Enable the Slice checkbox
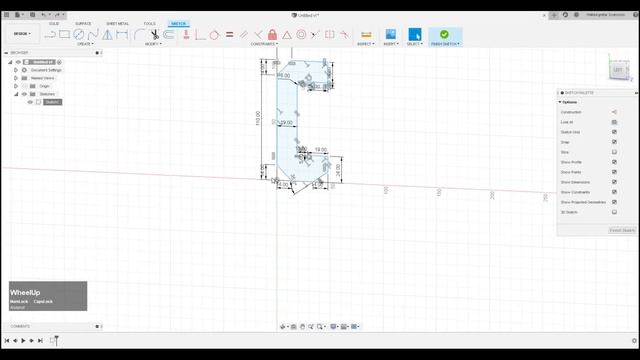Viewport: 640px width, 360px height. tap(614, 152)
